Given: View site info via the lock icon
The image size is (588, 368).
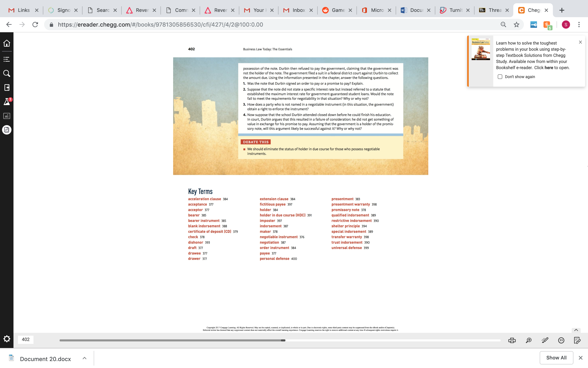Looking at the screenshot, I should 51,25.
